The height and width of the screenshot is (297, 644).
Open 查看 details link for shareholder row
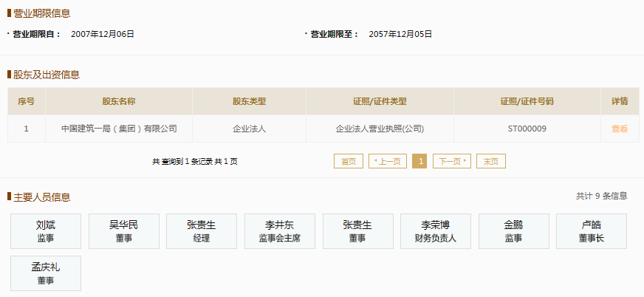[x=620, y=129]
